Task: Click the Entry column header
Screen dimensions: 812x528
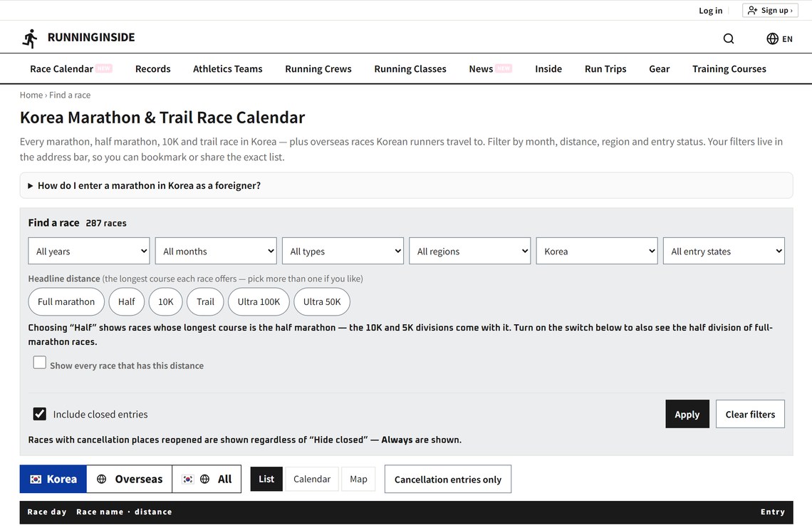Action: (x=773, y=512)
